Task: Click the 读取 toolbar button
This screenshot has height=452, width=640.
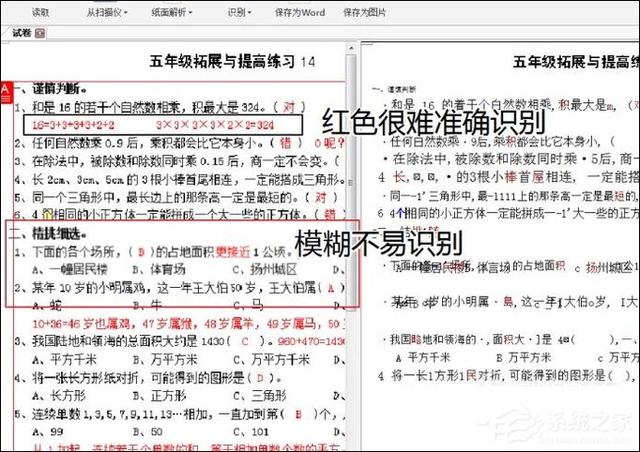Action: click(40, 12)
